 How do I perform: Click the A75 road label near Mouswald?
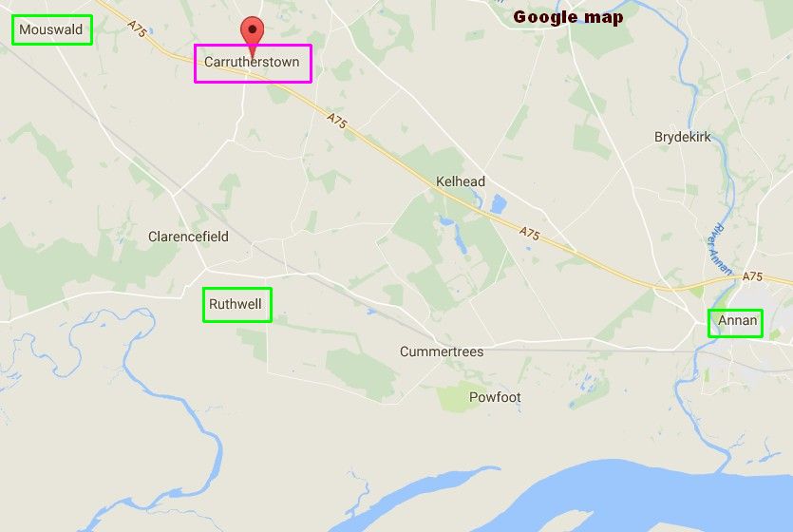point(137,28)
